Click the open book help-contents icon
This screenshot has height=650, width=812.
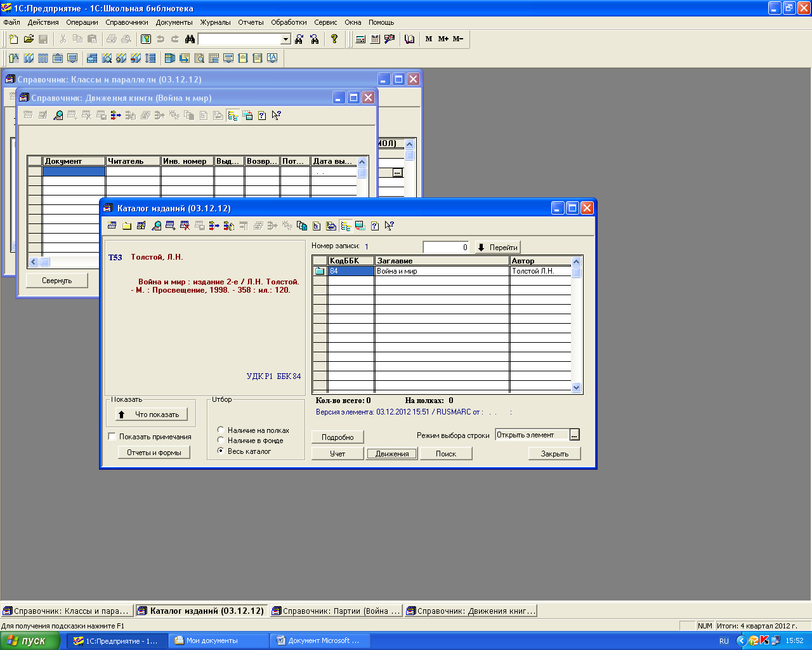[x=409, y=39]
